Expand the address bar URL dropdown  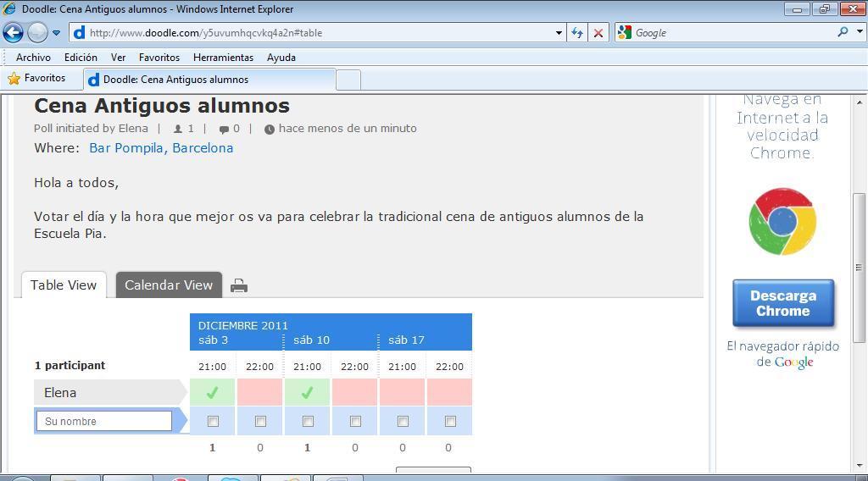pyautogui.click(x=559, y=33)
